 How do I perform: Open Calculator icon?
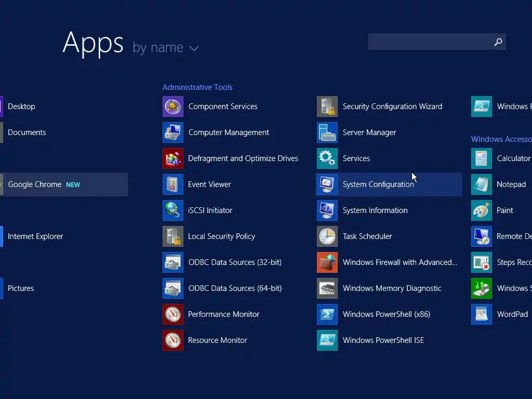click(x=482, y=158)
